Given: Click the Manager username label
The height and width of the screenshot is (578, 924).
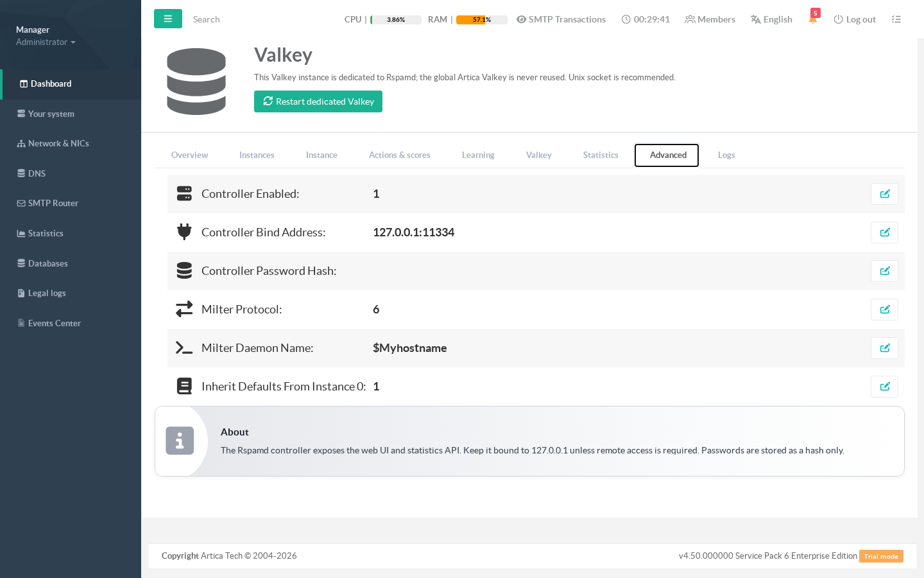Looking at the screenshot, I should coord(33,30).
